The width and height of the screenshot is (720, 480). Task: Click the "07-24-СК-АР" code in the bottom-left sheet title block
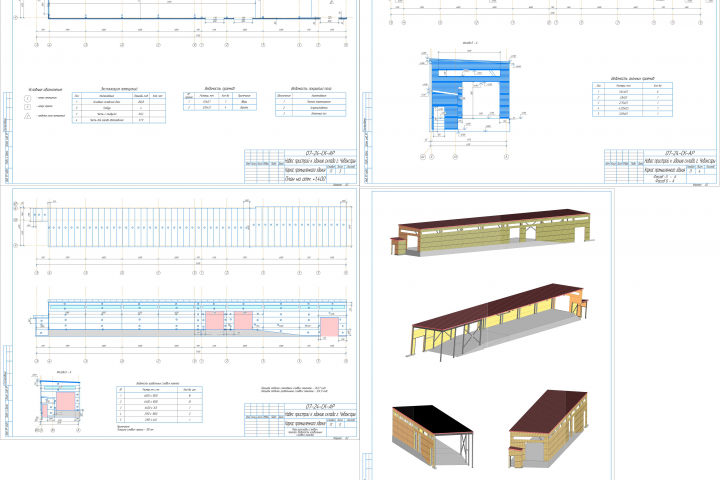coord(320,407)
